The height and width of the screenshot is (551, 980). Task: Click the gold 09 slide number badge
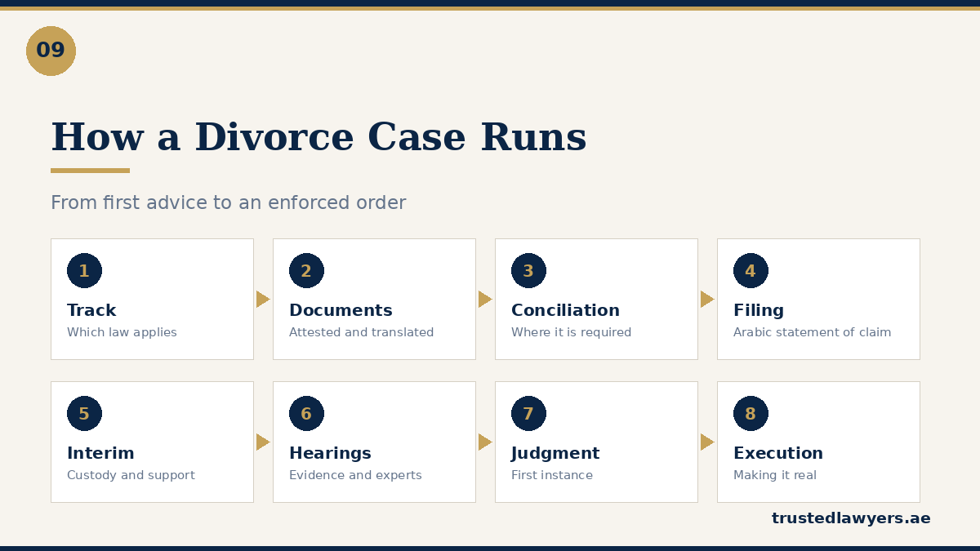pyautogui.click(x=51, y=51)
